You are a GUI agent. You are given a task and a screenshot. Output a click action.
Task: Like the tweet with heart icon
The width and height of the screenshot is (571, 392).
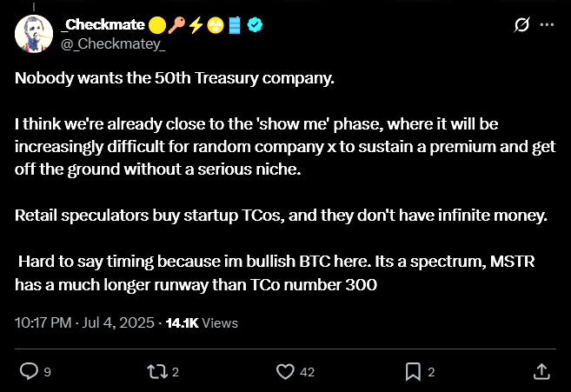285,372
